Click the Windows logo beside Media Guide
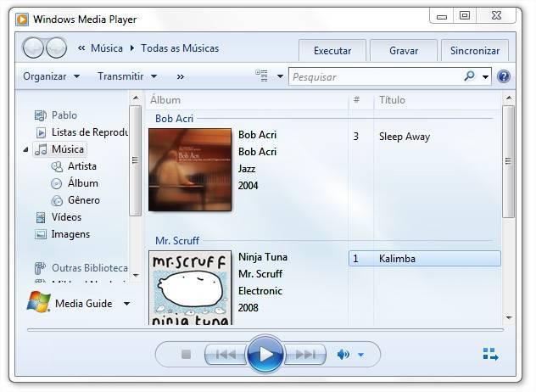The width and height of the screenshot is (536, 392). pos(39,302)
